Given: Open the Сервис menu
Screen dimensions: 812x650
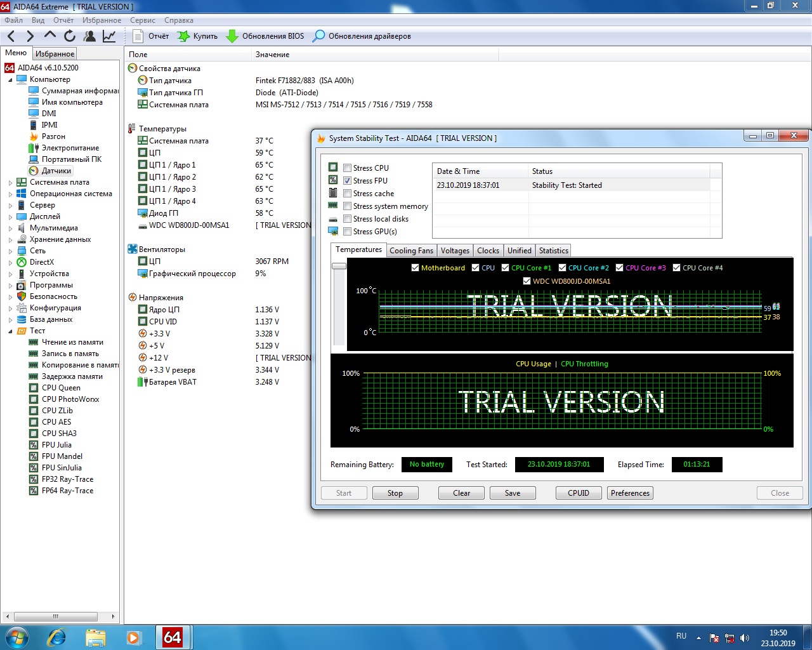Looking at the screenshot, I should tap(143, 20).
